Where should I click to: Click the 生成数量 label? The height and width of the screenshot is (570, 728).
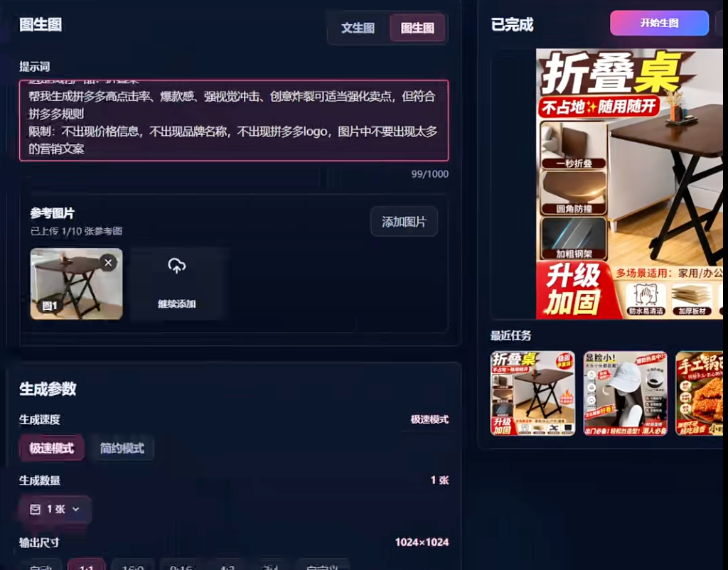click(40, 480)
